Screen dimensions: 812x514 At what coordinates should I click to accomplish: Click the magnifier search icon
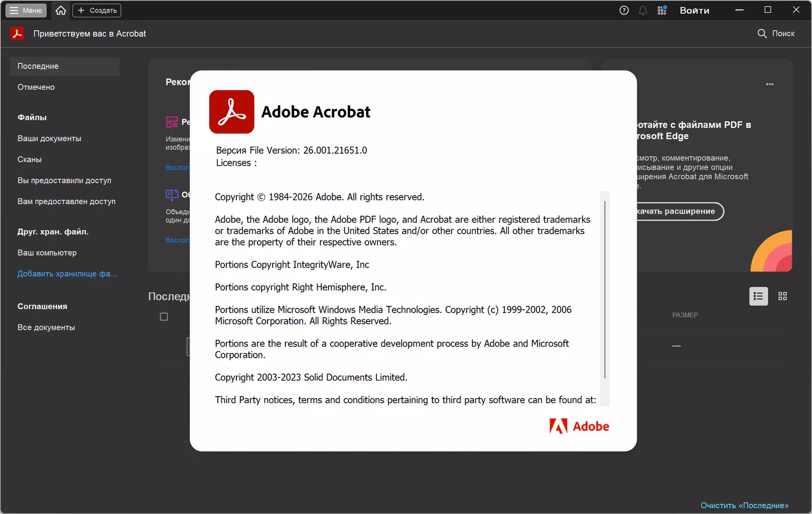(762, 33)
